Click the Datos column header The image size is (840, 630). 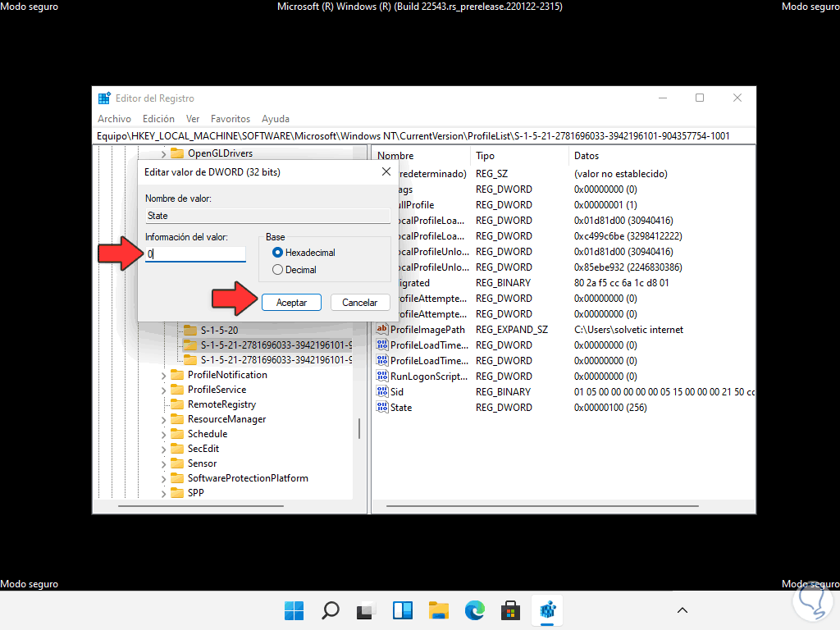tap(662, 156)
